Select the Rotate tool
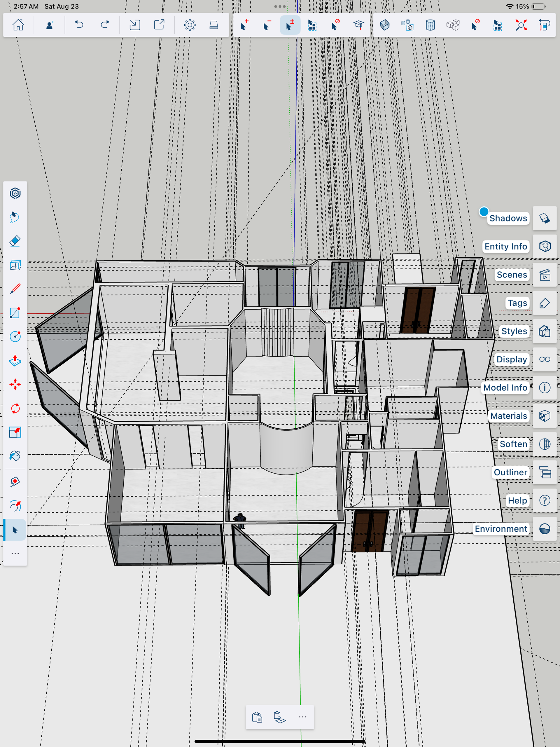Image resolution: width=560 pixels, height=747 pixels. tap(15, 408)
